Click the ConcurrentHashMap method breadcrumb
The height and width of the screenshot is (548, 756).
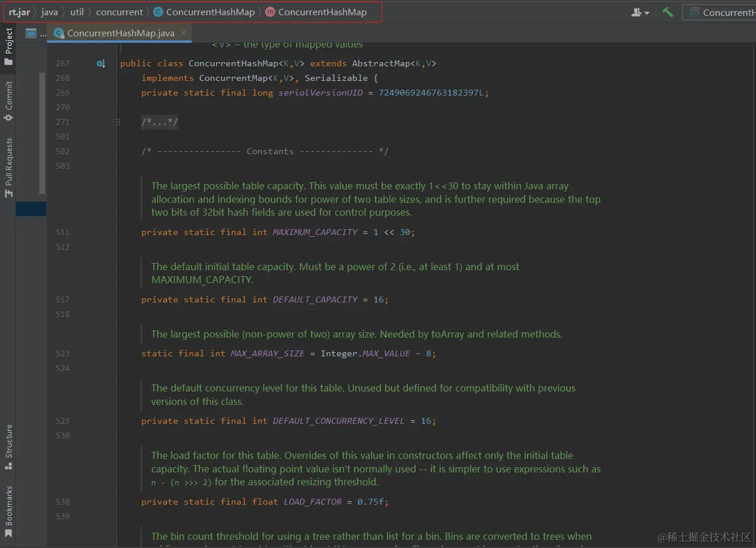316,12
